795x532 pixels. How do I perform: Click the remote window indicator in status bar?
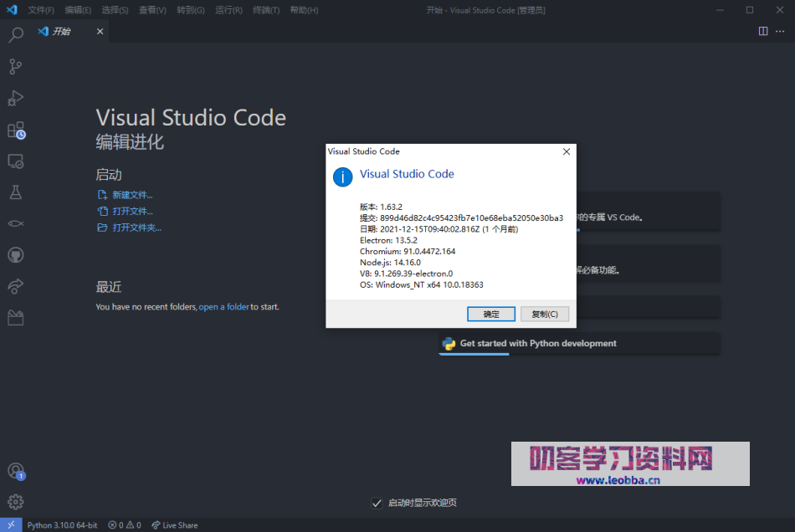coord(11,525)
